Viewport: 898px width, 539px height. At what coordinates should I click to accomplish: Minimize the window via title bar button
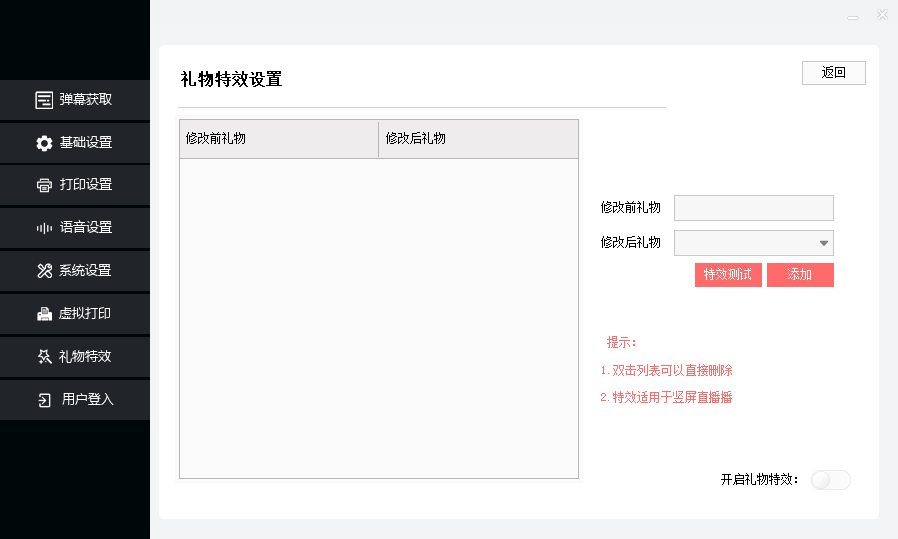pos(852,16)
